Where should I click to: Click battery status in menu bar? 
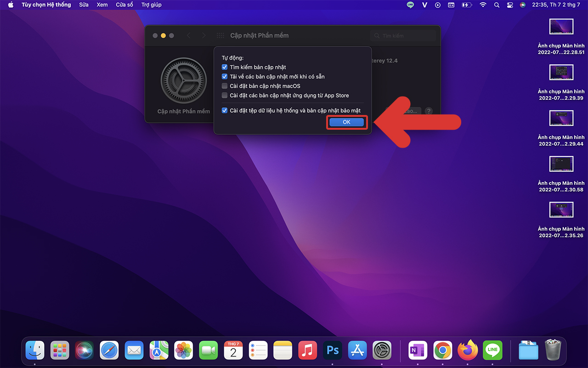(x=466, y=5)
